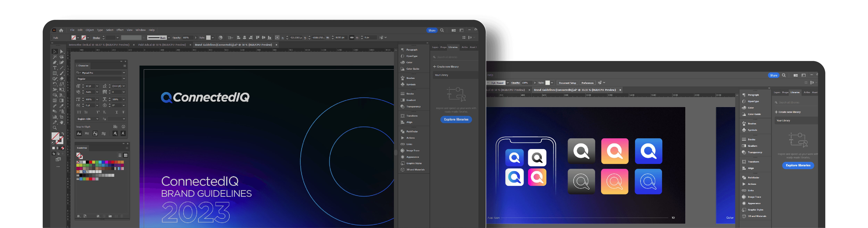Open the Object menu

pyautogui.click(x=90, y=30)
